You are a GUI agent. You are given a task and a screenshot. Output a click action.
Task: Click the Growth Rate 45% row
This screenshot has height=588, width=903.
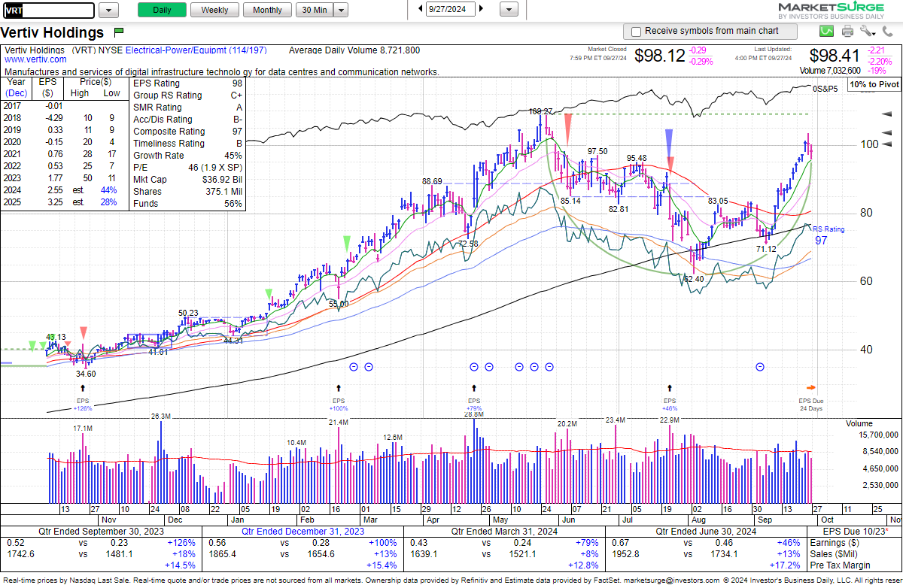(188, 156)
